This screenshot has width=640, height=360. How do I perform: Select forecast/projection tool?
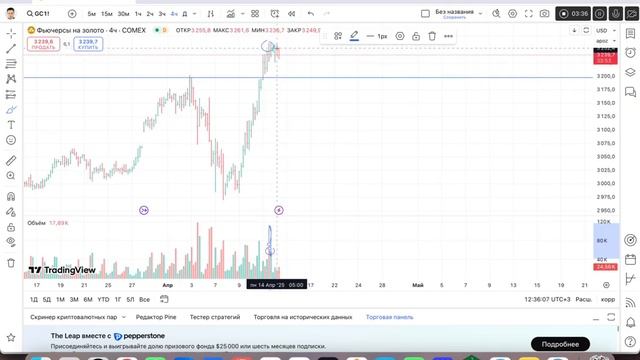[x=11, y=95]
